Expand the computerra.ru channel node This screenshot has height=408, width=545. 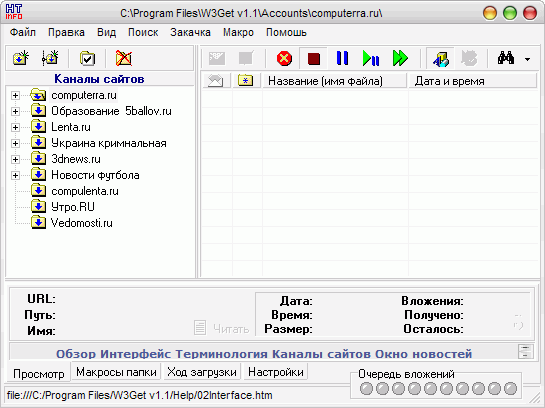click(15, 95)
